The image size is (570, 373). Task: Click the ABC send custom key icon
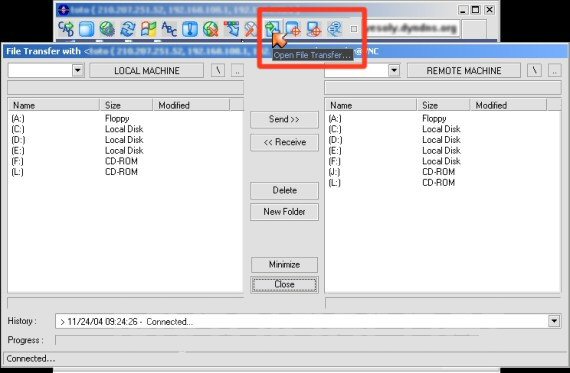[169, 29]
